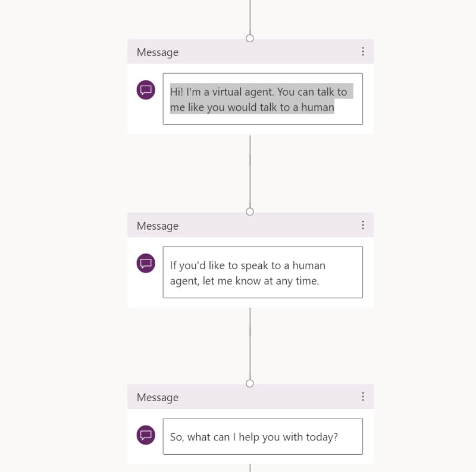This screenshot has height=472, width=476.
Task: Edit 'So, what can I help you with today?' field
Action: [263, 436]
